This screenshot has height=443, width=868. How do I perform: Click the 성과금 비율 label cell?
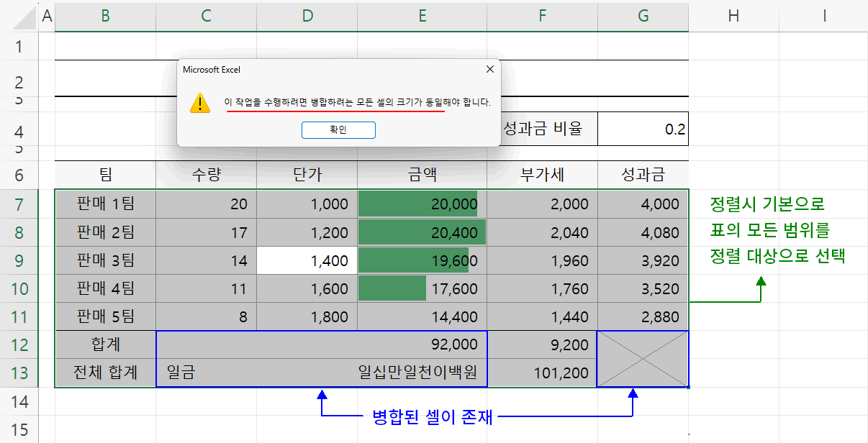point(542,129)
